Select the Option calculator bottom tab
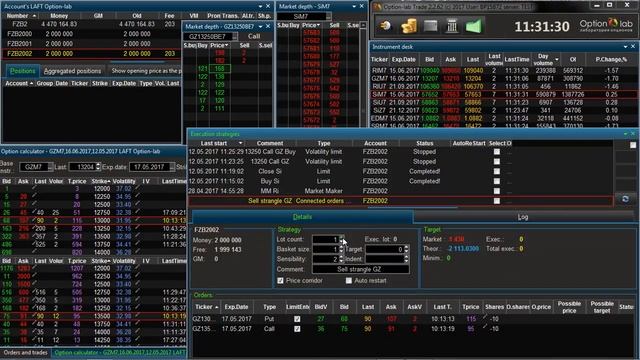 tap(119, 353)
